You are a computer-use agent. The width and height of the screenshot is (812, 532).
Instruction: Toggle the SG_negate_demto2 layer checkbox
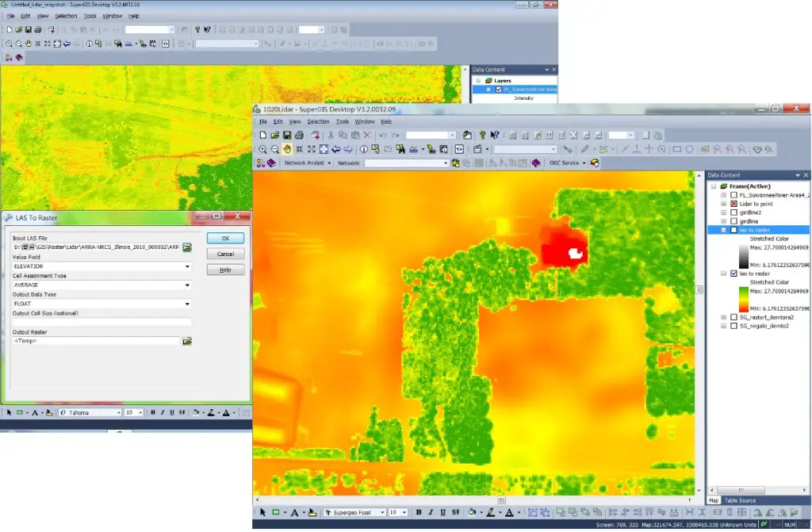tap(733, 326)
